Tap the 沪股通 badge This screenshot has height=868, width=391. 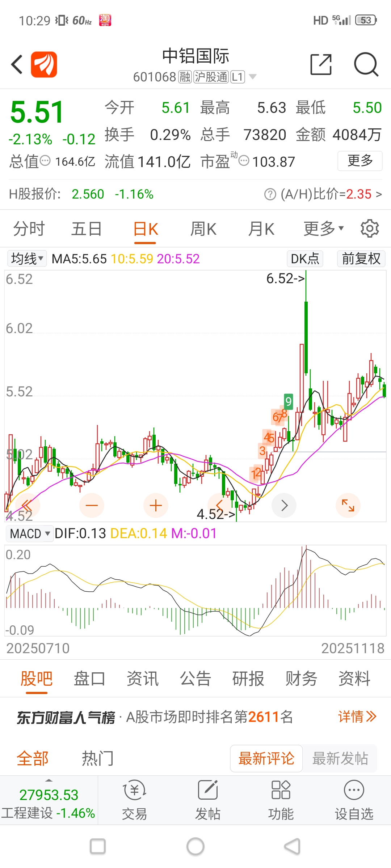coord(211,77)
